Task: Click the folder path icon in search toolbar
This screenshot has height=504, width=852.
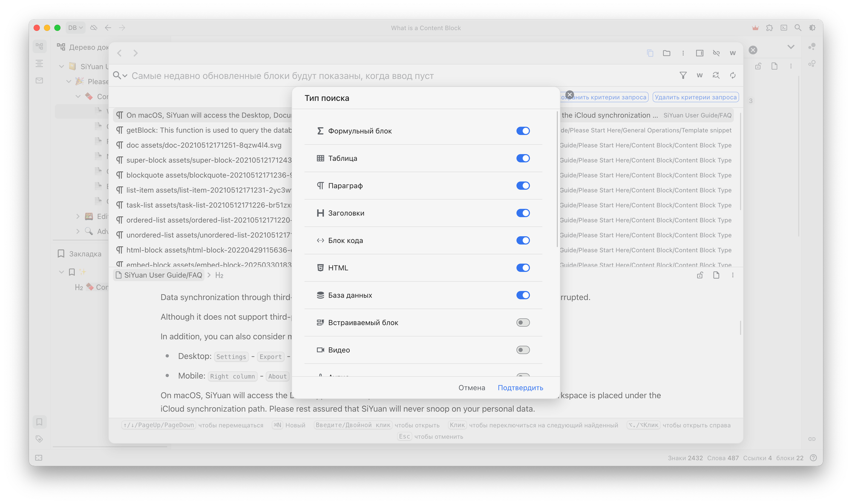Action: tap(667, 53)
